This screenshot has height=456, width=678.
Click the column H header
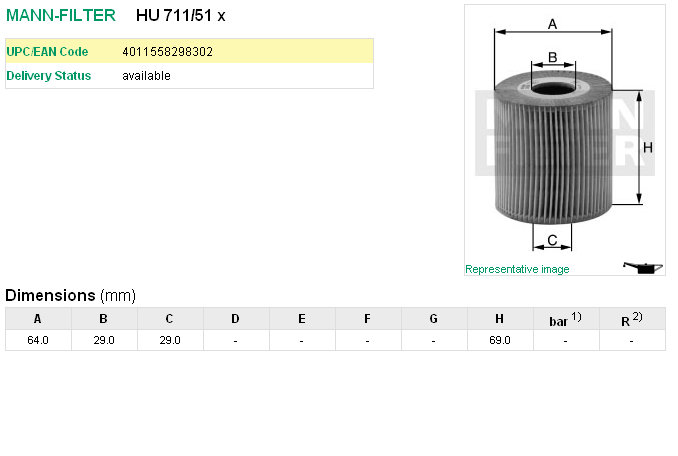coord(500,319)
